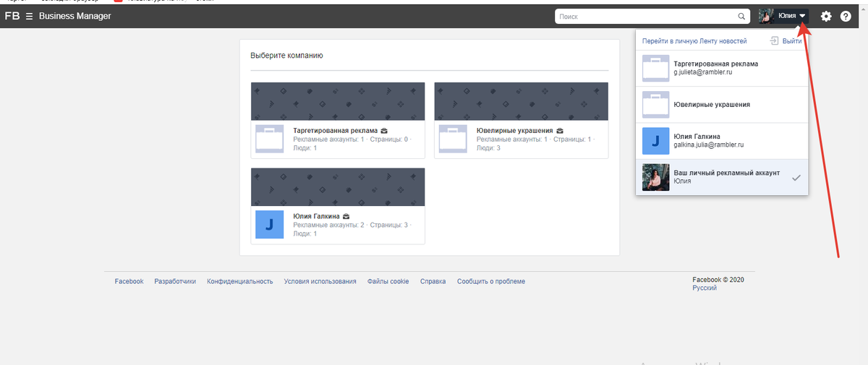
Task: Click Таргетированная реклама card cover banner
Action: pyautogui.click(x=338, y=101)
